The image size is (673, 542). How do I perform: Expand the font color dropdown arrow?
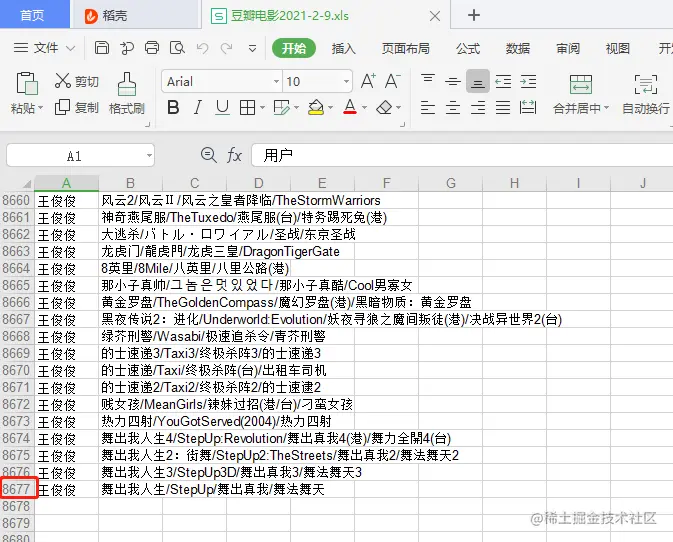364,107
